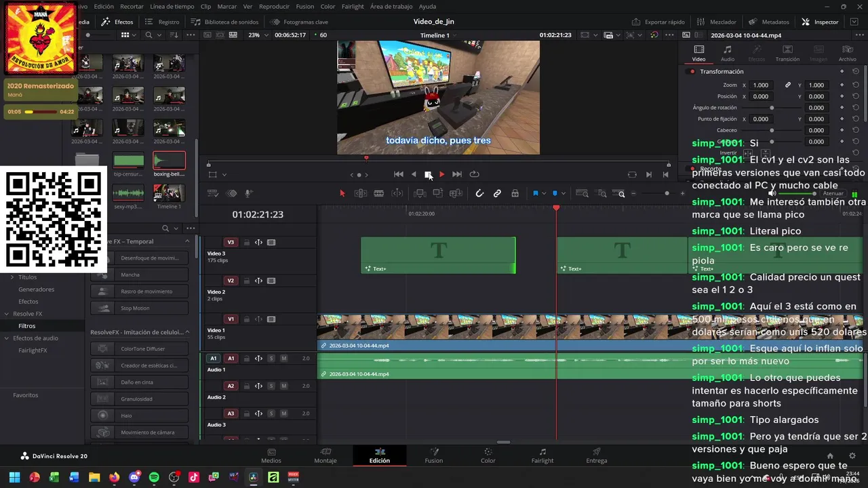Stop playback in the viewer
Image resolution: width=868 pixels, height=488 pixels.
[428, 174]
